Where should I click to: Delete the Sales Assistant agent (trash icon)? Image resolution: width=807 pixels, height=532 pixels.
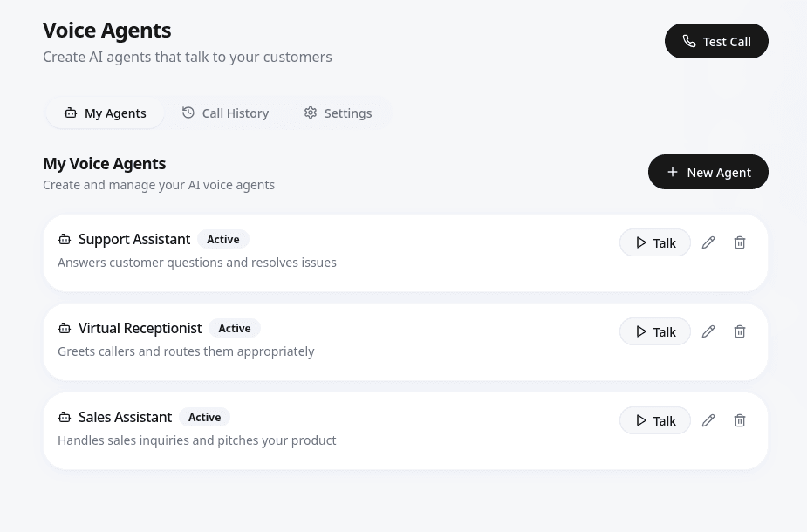pos(740,420)
